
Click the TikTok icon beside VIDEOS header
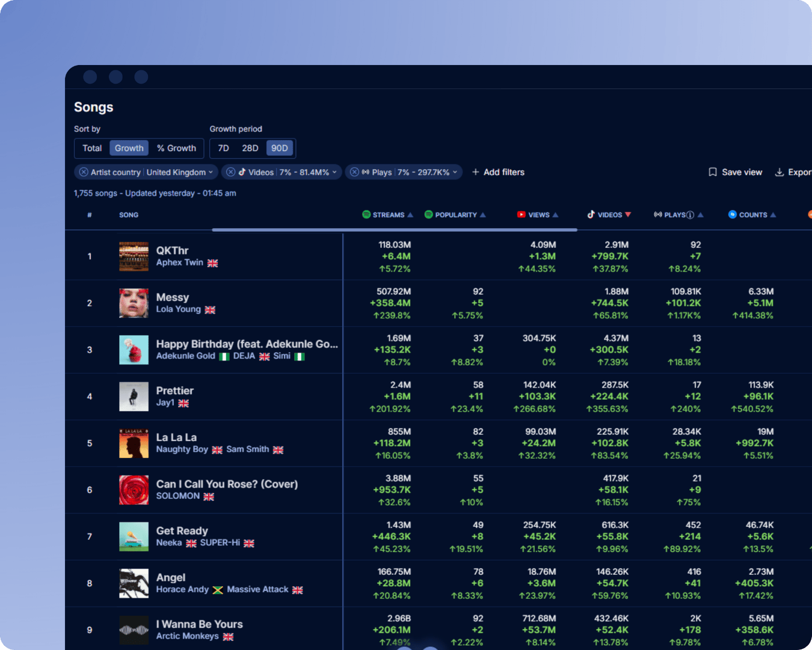591,214
